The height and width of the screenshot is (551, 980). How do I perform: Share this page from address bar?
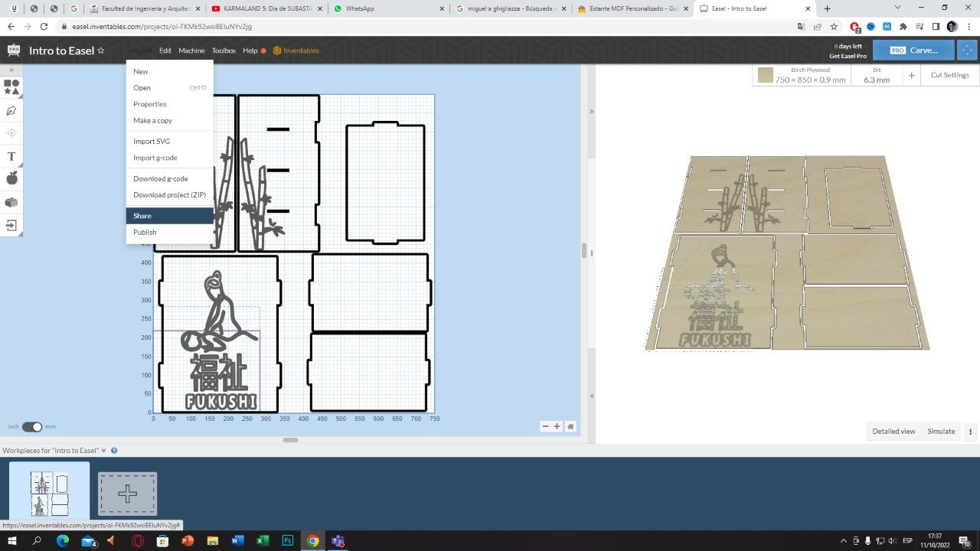click(818, 26)
